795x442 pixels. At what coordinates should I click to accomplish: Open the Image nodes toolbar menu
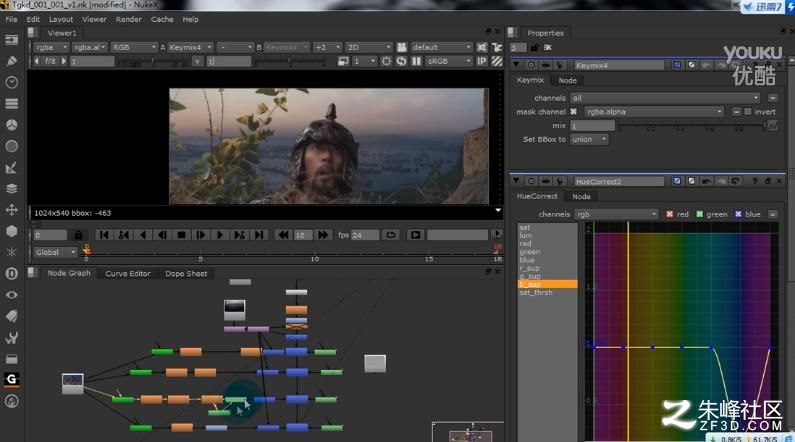coord(11,40)
